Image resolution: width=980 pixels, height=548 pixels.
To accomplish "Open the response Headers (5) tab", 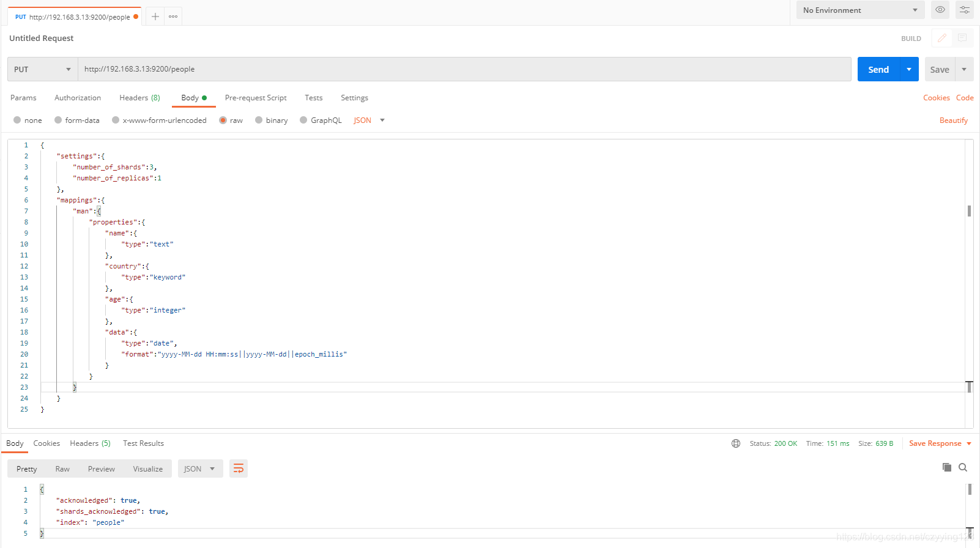I will click(x=90, y=443).
